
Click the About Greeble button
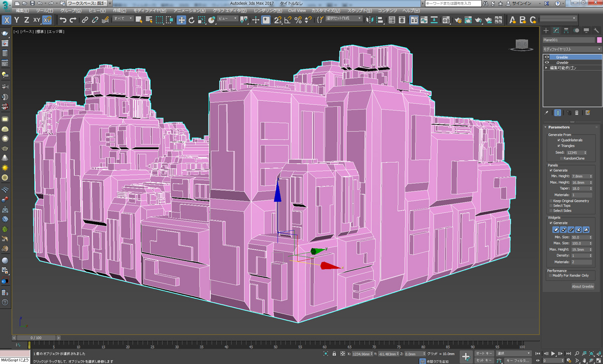582,286
